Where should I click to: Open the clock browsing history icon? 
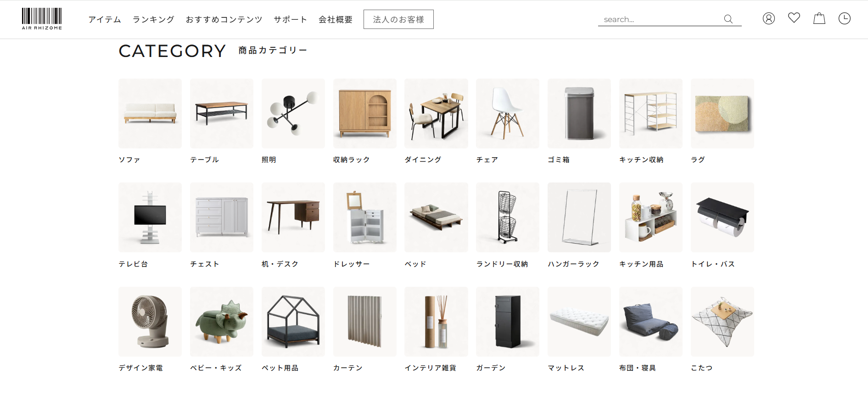coord(845,18)
